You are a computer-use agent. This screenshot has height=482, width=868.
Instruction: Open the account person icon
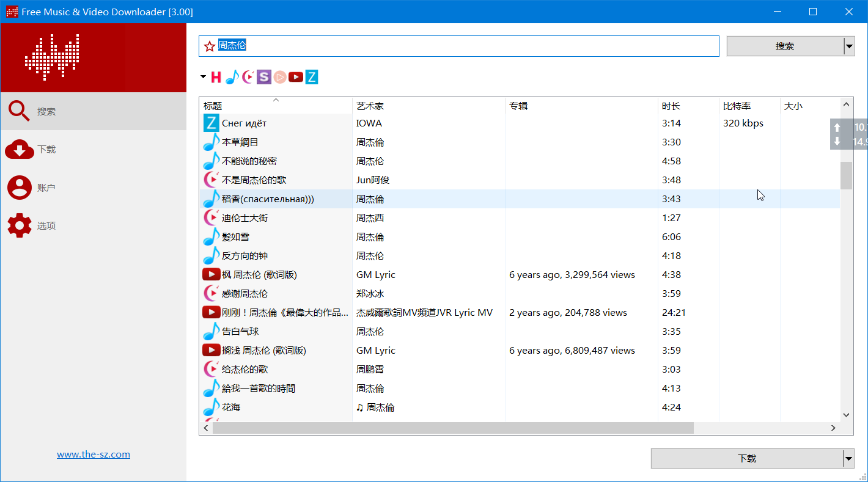click(x=19, y=187)
